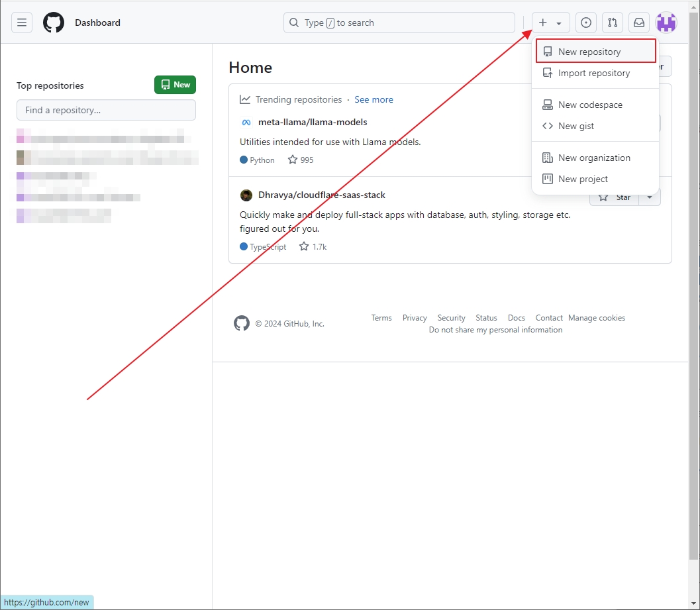Screen dimensions: 700x610
Task: Click the Find a repository field
Action: (x=106, y=110)
